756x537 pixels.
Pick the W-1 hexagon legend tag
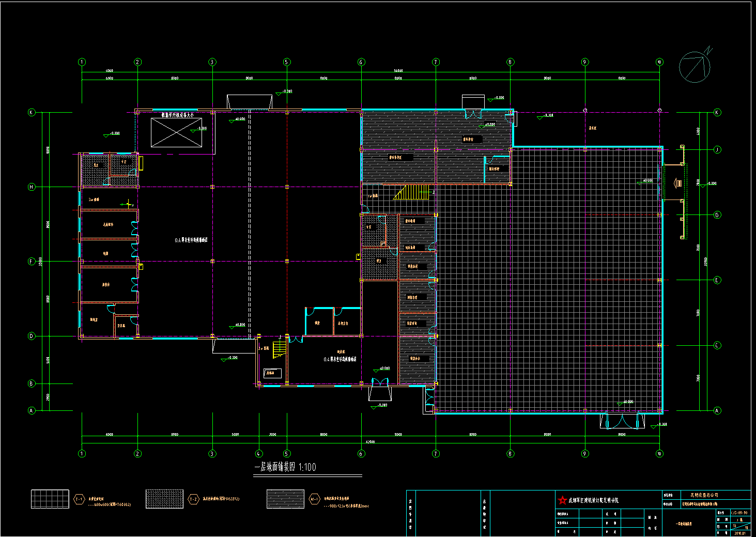[314, 499]
